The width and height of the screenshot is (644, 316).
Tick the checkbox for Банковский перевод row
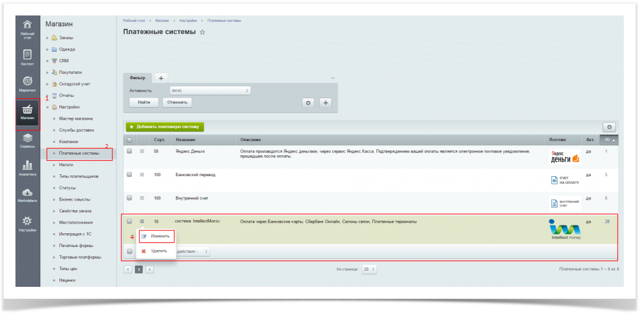coord(129,175)
